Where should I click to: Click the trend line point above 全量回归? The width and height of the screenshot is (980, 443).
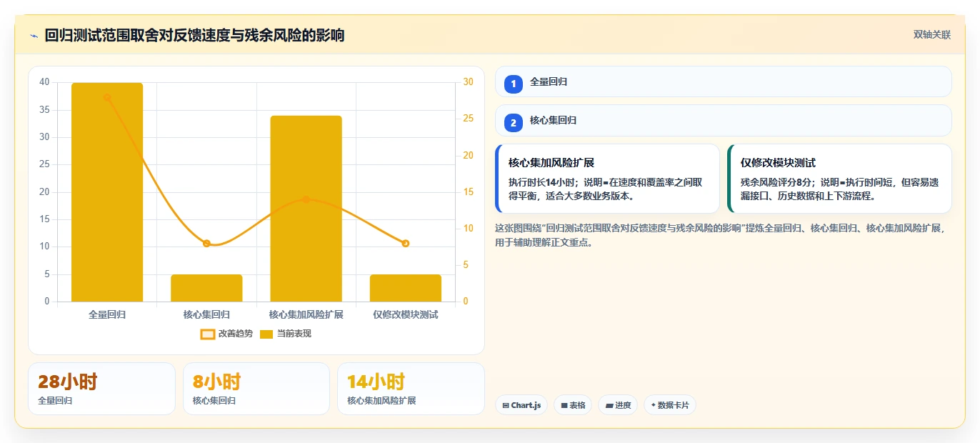[107, 97]
